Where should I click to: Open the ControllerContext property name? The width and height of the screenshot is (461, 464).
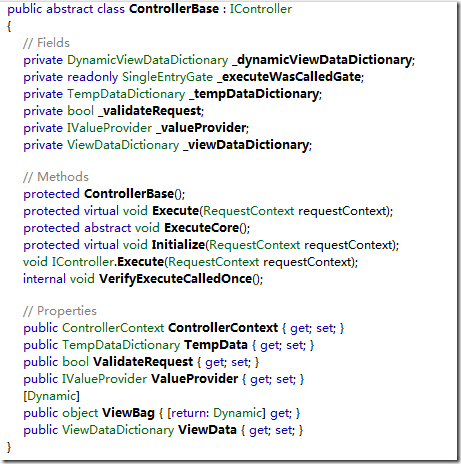point(223,328)
